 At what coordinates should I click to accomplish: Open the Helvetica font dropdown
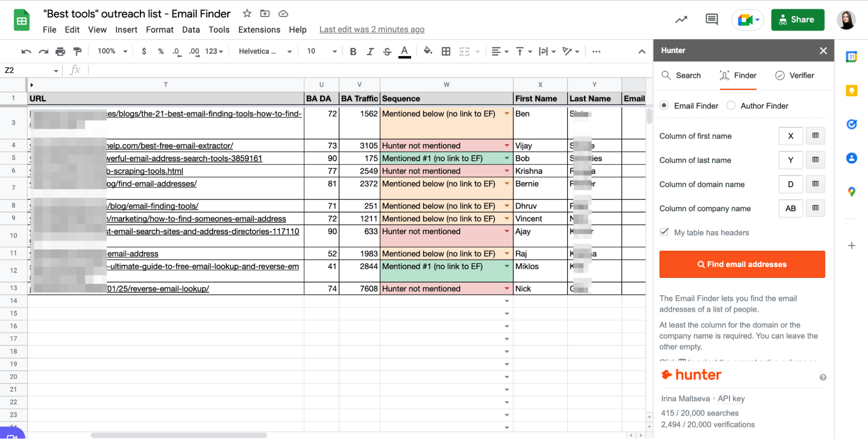[264, 51]
